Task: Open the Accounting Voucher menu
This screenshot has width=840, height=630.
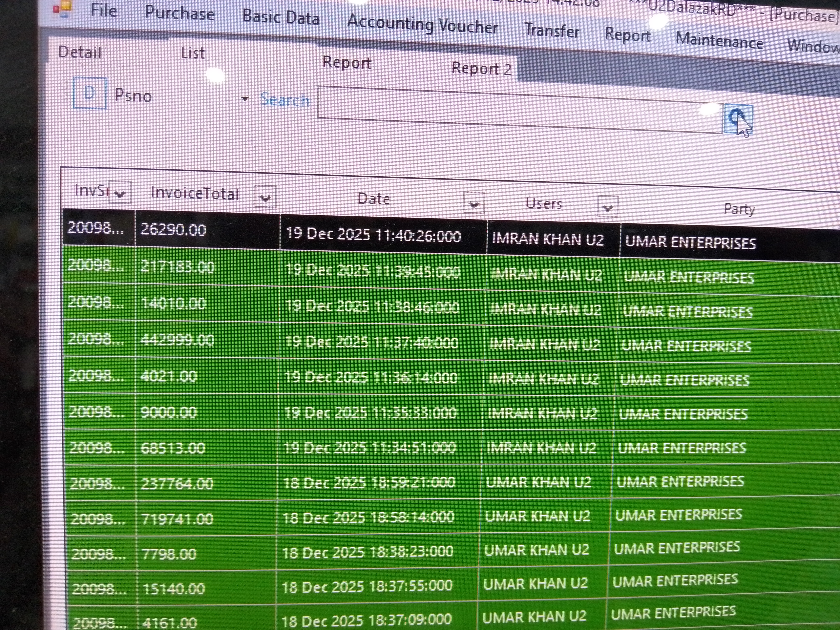Action: (x=422, y=24)
